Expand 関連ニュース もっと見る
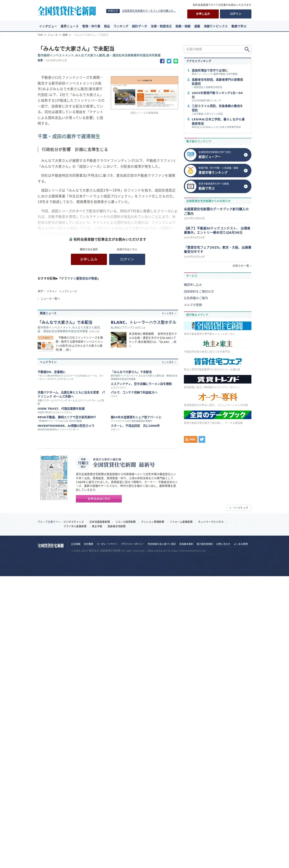289x868 pixels. [169, 313]
